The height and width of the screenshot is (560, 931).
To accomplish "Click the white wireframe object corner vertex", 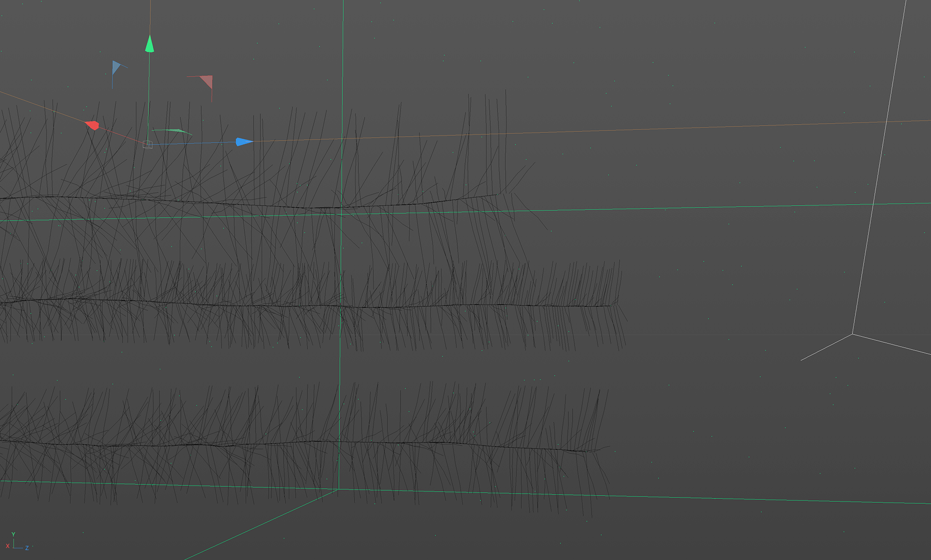I will (x=852, y=334).
